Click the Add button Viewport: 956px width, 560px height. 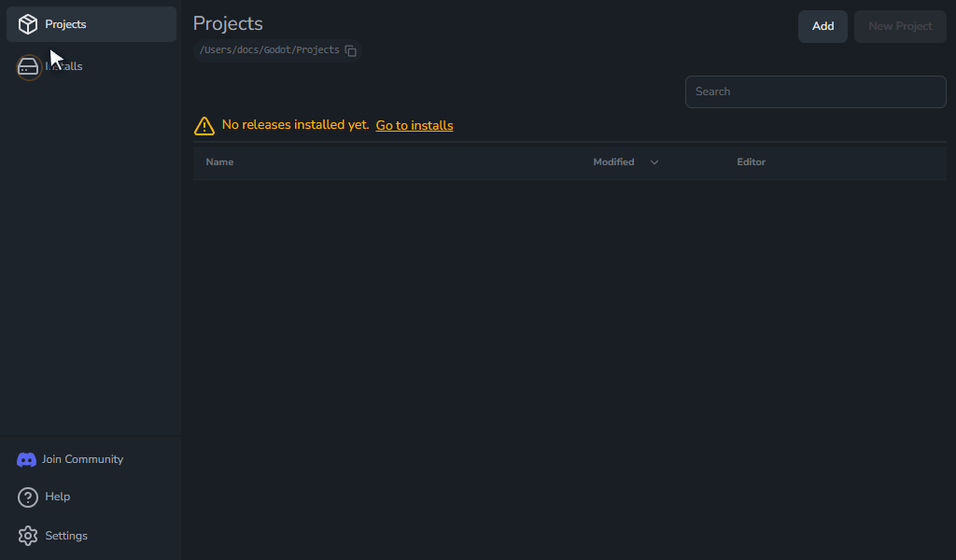pyautogui.click(x=822, y=26)
